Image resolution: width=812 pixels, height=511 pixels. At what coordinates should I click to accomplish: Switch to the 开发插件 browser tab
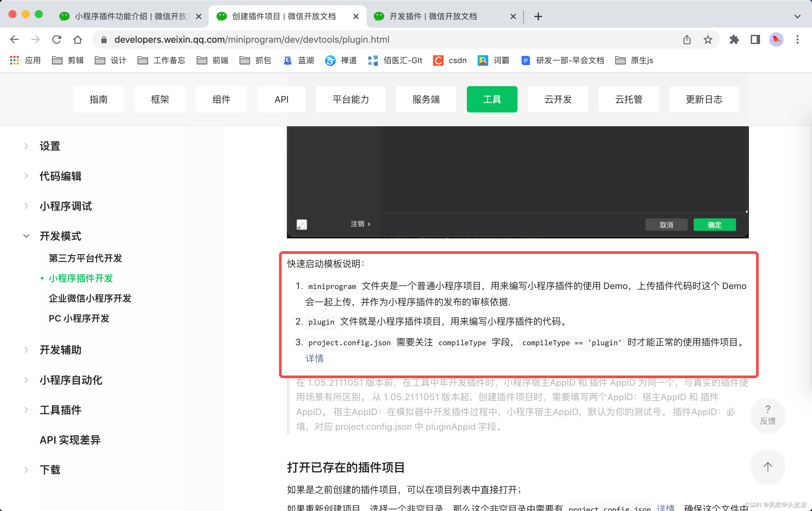tap(433, 16)
